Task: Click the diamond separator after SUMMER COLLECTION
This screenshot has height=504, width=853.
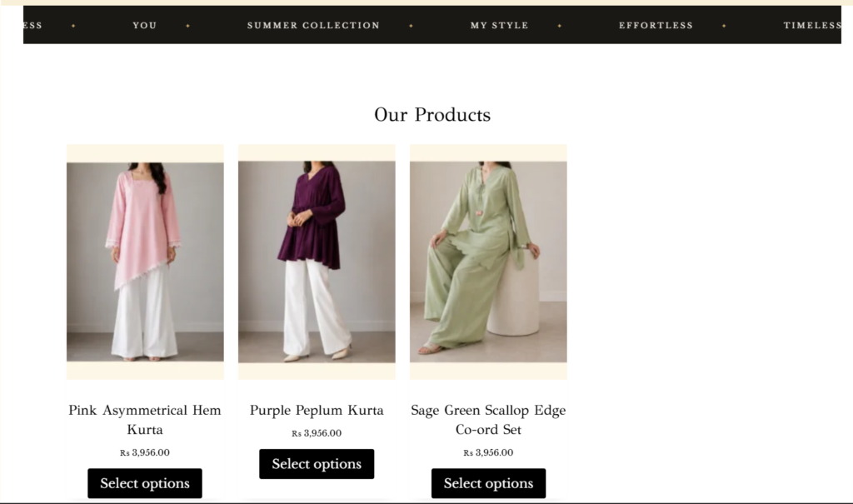Action: 412,26
